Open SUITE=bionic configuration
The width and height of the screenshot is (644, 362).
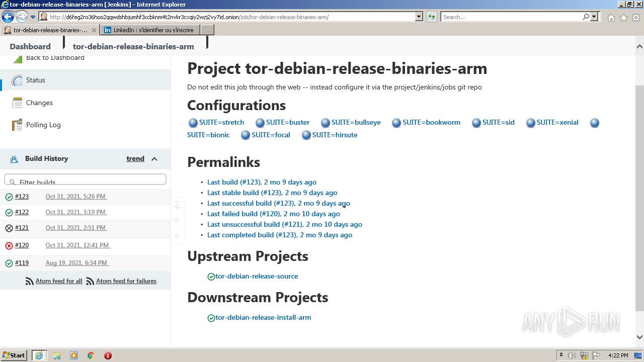tap(208, 135)
